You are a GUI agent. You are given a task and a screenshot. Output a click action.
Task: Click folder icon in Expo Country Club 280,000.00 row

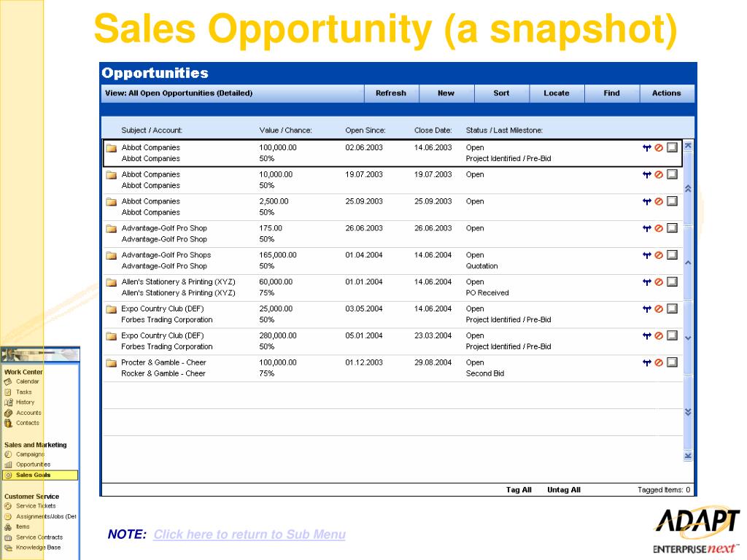[x=112, y=336]
